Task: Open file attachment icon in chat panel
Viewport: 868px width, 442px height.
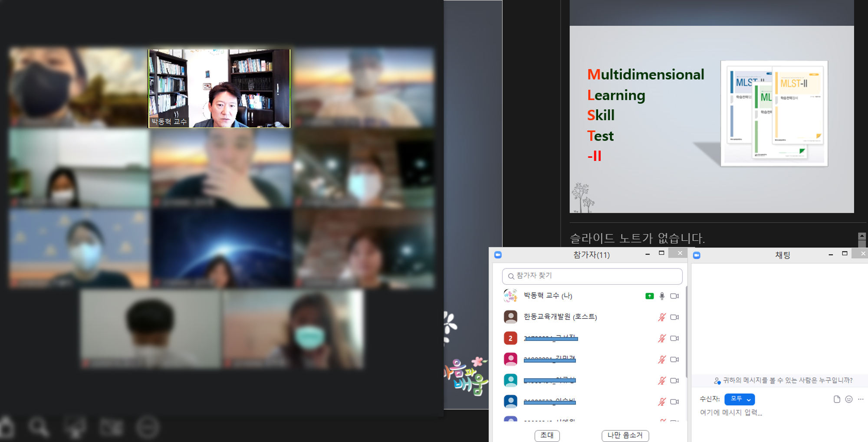Action: pyautogui.click(x=837, y=399)
